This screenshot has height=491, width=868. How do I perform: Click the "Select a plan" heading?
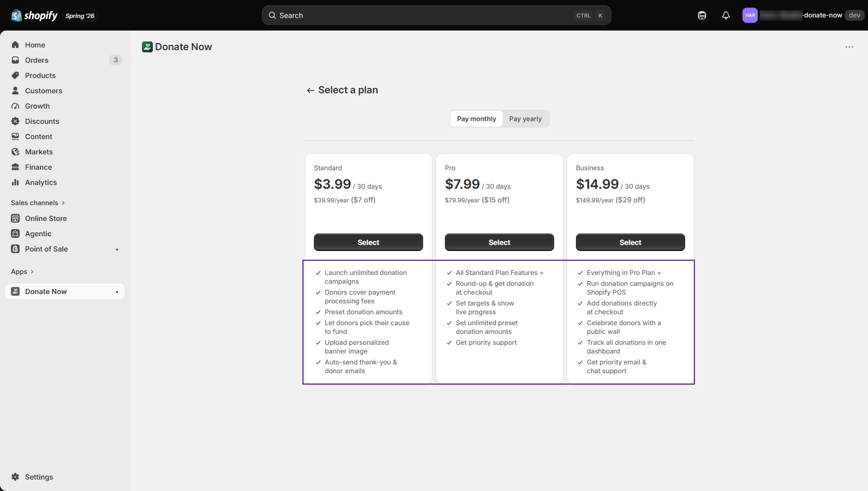click(348, 90)
